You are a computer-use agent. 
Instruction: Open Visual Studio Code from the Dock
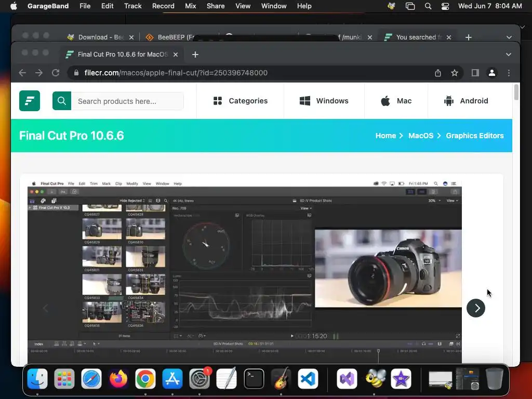(308, 379)
